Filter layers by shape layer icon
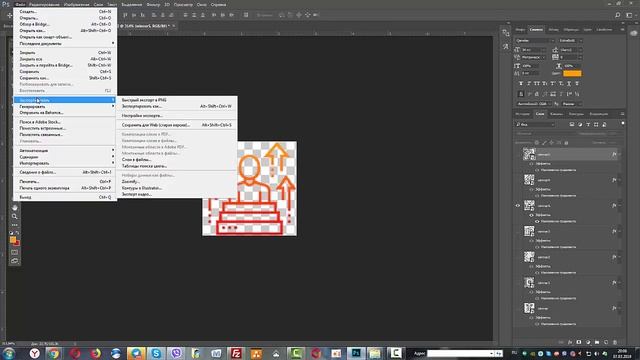This screenshot has width=640, height=360. (x=596, y=124)
